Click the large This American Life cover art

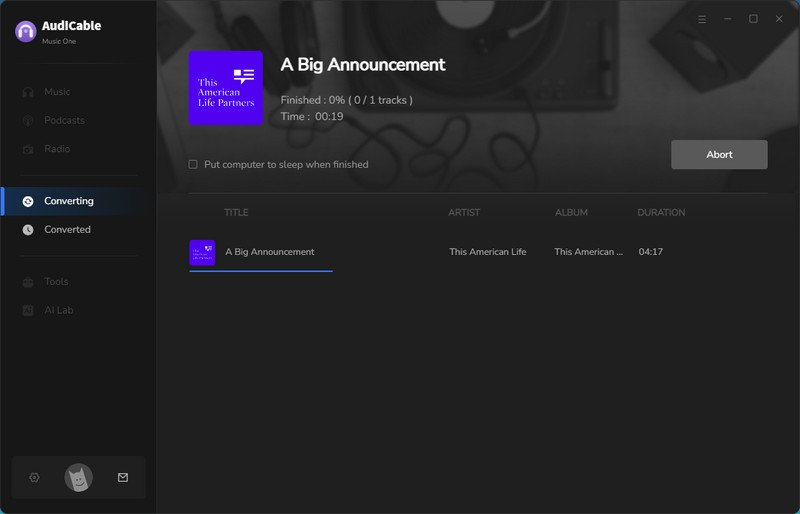[x=226, y=88]
